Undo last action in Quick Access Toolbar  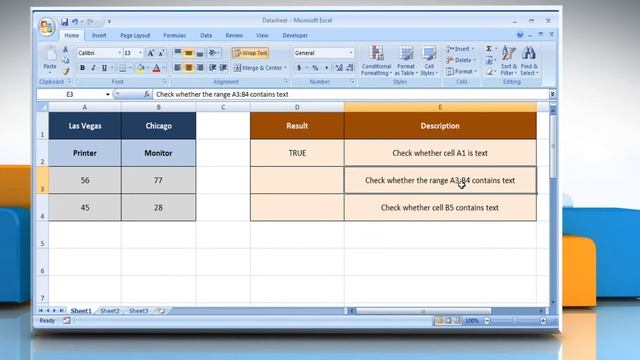[75, 22]
